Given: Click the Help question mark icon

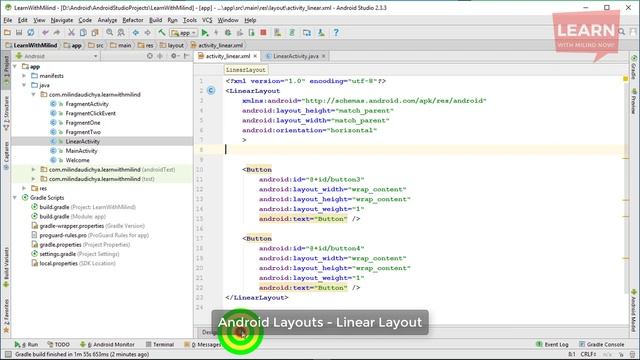Looking at the screenshot, I should click(336, 33).
